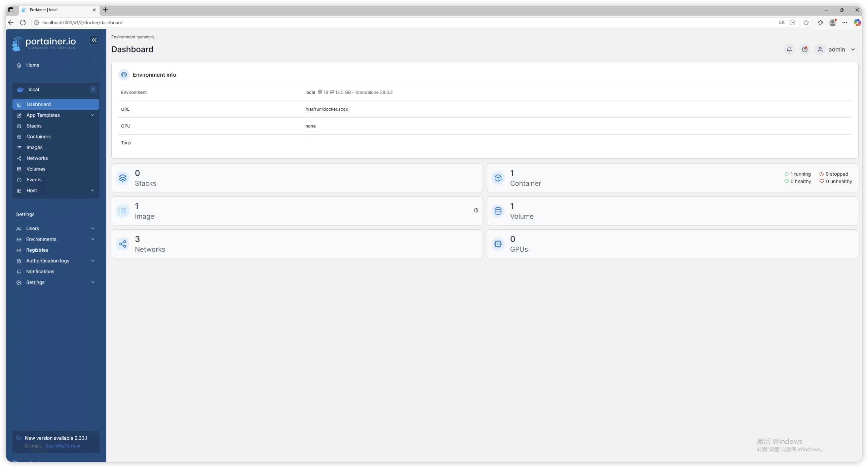This screenshot has height=468, width=868.
Task: Expand the App Templates chevron
Action: click(92, 115)
